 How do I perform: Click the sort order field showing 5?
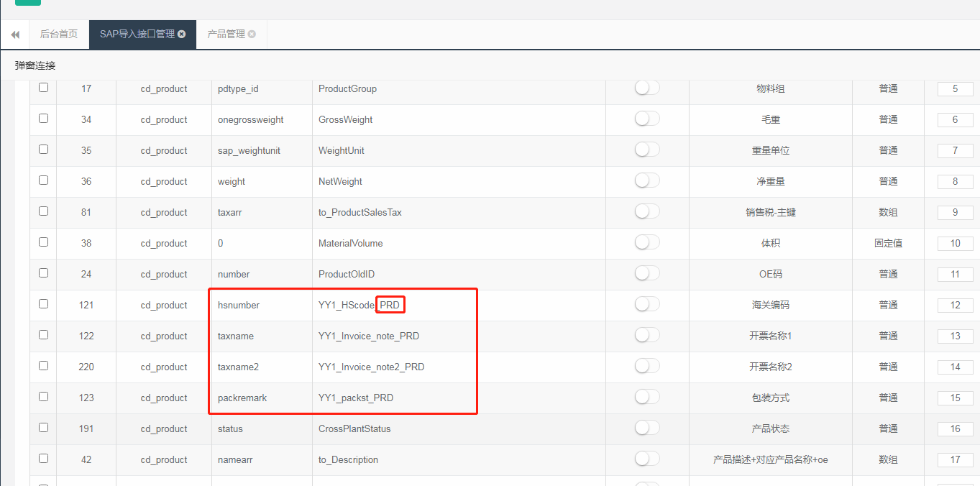click(x=955, y=88)
